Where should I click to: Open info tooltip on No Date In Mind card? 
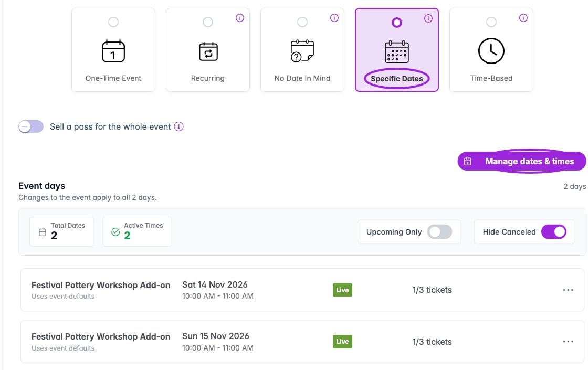(x=334, y=18)
